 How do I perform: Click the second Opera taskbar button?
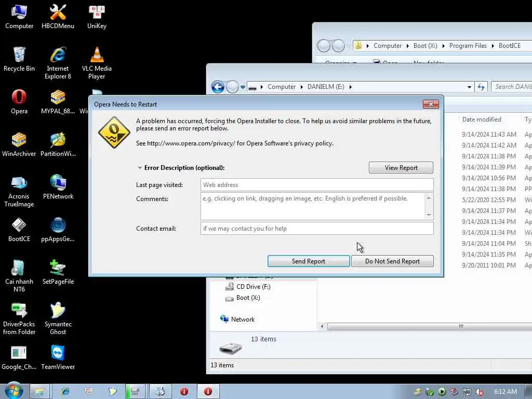[208, 392]
